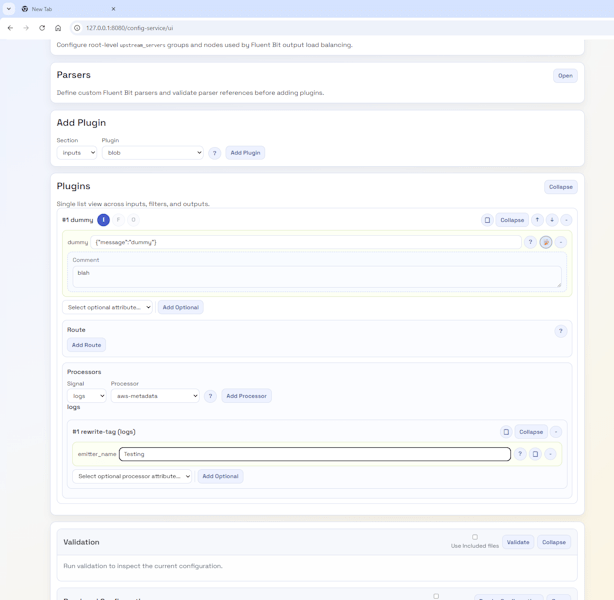The width and height of the screenshot is (614, 600).
Task: Reload the page
Action: coord(42,28)
